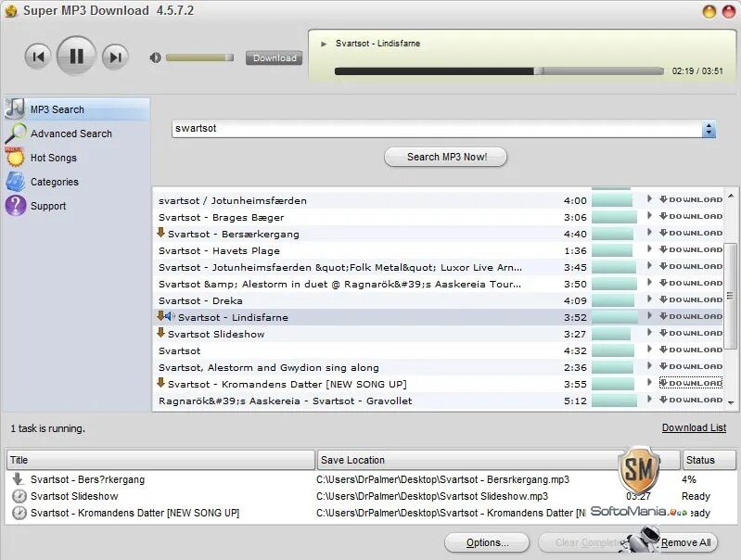Download the Gravollet track
Screen dimensions: 741x560
691,400
